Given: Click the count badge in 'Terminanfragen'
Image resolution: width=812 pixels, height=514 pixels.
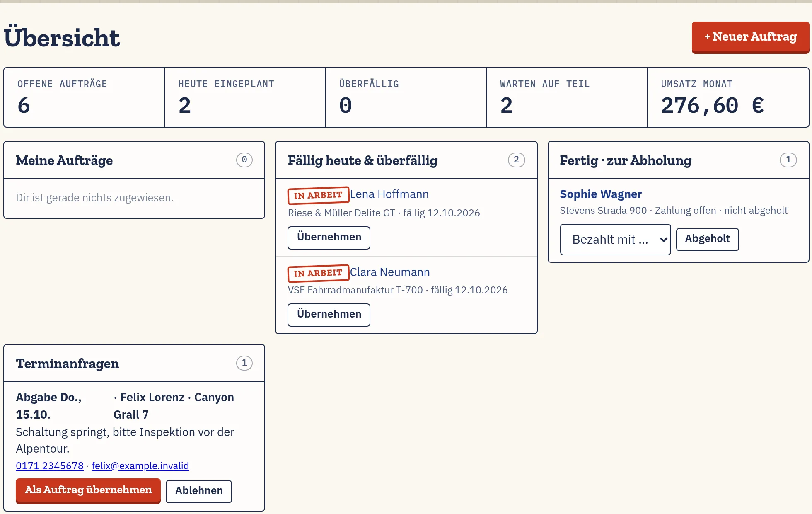Looking at the screenshot, I should (x=244, y=363).
